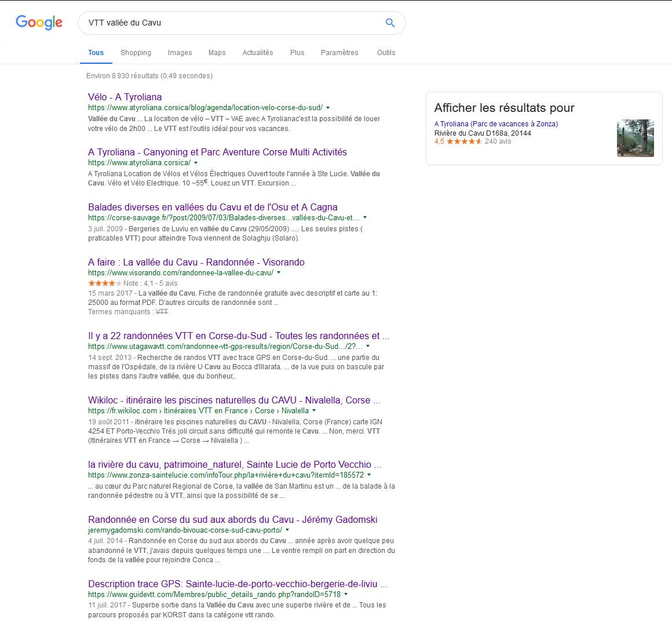Click the rating stars under Visorando result

point(105,283)
